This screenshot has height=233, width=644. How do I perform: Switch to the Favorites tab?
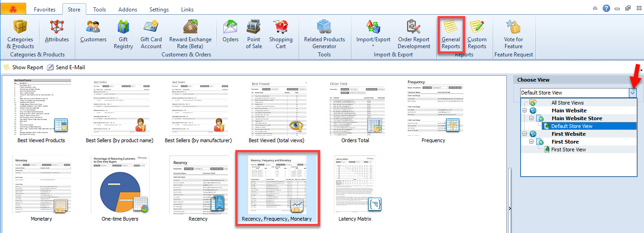click(x=44, y=9)
